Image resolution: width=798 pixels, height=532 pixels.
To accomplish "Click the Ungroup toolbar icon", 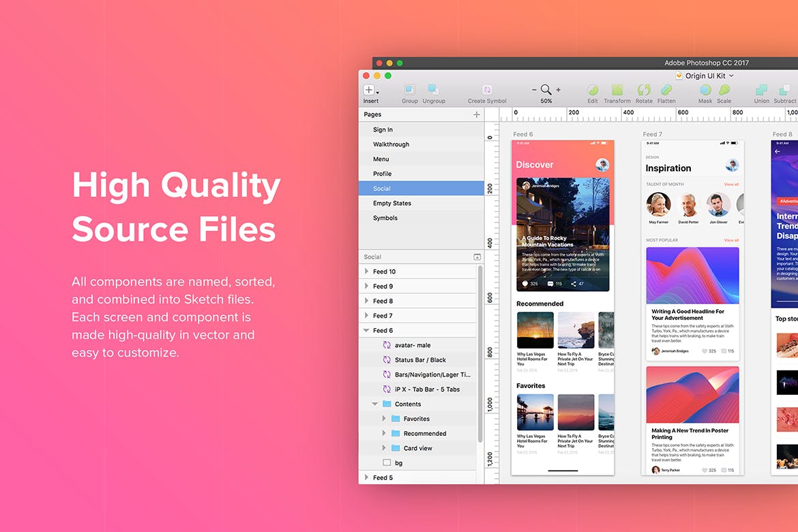I will click(434, 91).
